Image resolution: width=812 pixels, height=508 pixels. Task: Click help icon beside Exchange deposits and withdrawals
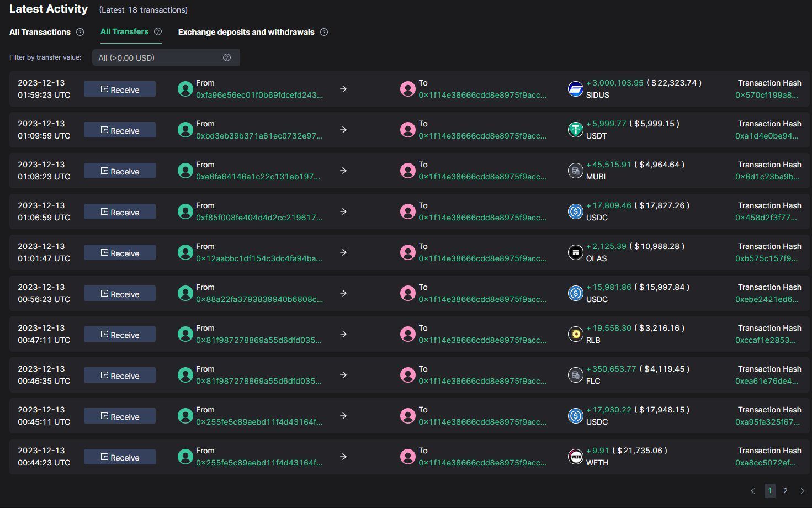click(x=324, y=32)
